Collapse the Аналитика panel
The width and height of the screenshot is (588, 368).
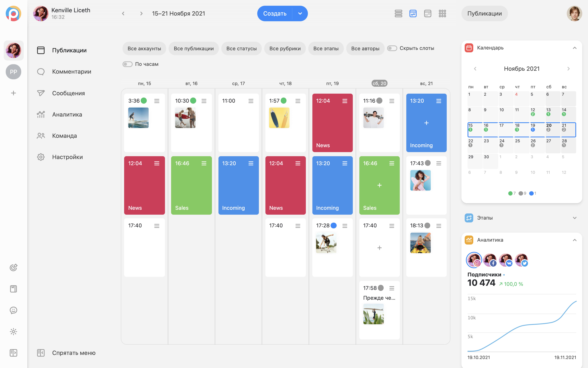click(575, 240)
